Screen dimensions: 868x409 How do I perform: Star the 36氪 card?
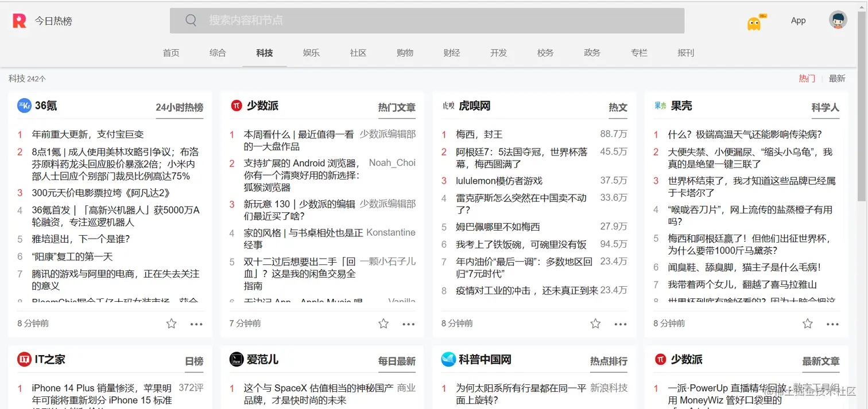point(172,324)
